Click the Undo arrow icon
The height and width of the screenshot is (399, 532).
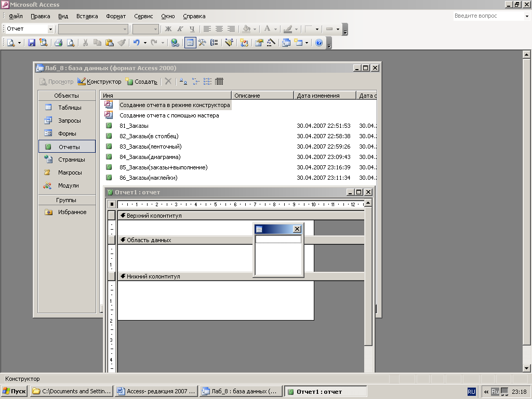137,43
